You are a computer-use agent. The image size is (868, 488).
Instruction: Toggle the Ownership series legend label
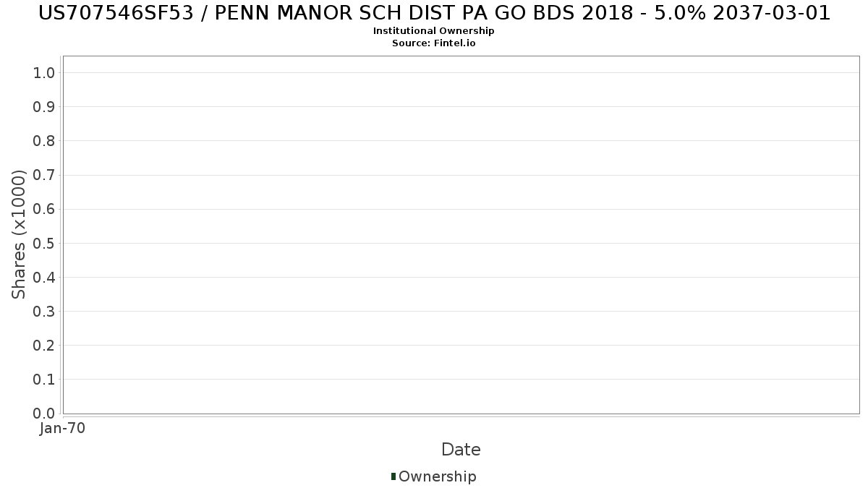coord(437,476)
